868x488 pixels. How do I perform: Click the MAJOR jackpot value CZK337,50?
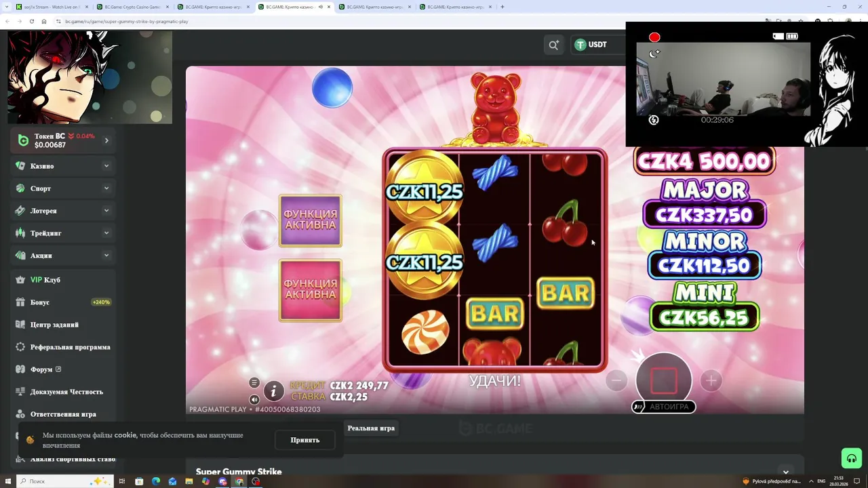tap(704, 216)
